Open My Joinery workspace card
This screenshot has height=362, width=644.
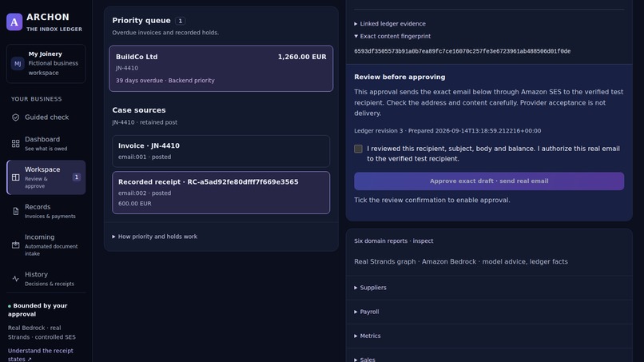tap(46, 64)
